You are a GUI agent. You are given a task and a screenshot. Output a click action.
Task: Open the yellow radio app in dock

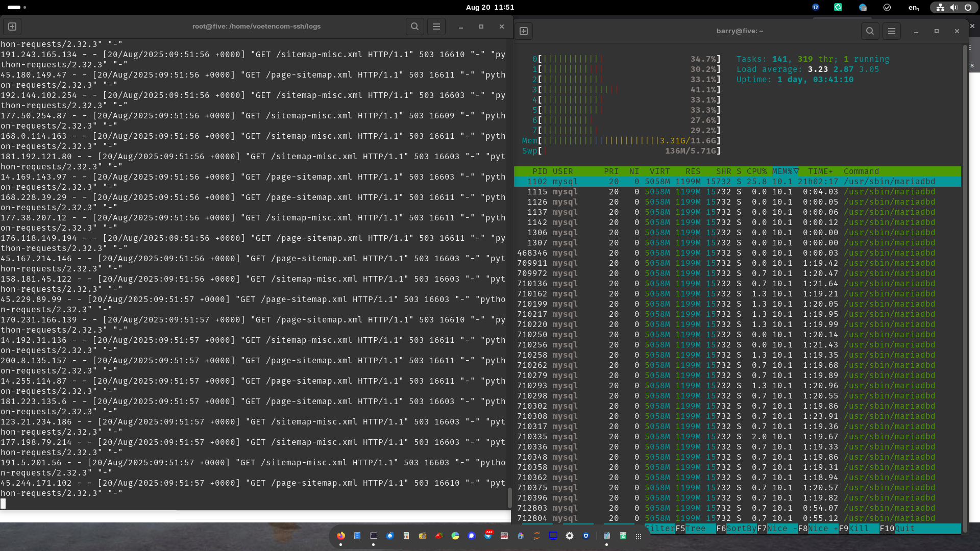[x=423, y=536]
